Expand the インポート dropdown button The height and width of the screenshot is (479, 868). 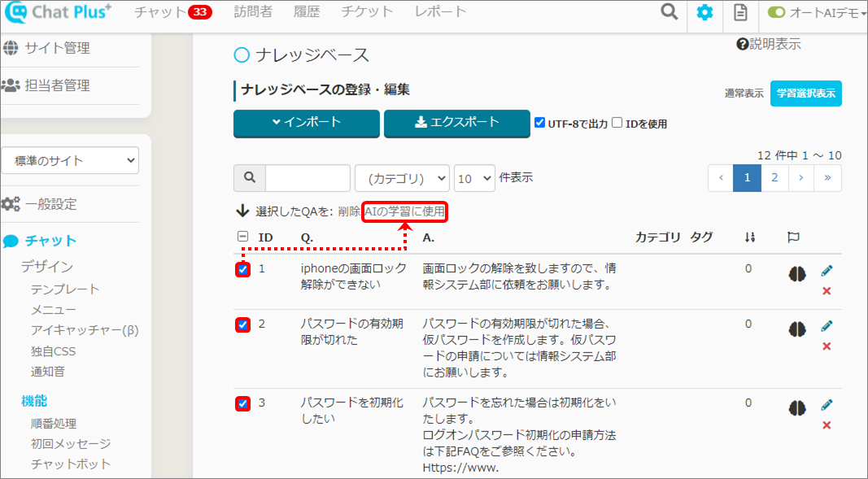(x=307, y=123)
